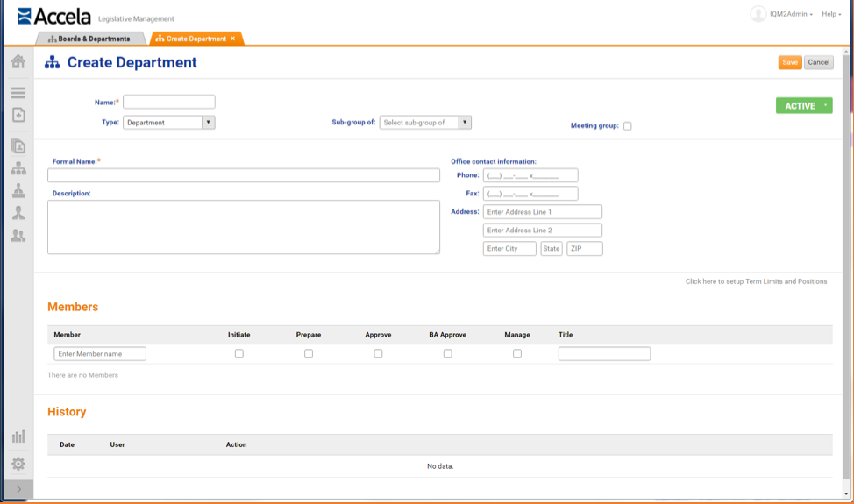Screen dimensions: 854x504
Task: Click the Address Line 2 field
Action: click(543, 231)
